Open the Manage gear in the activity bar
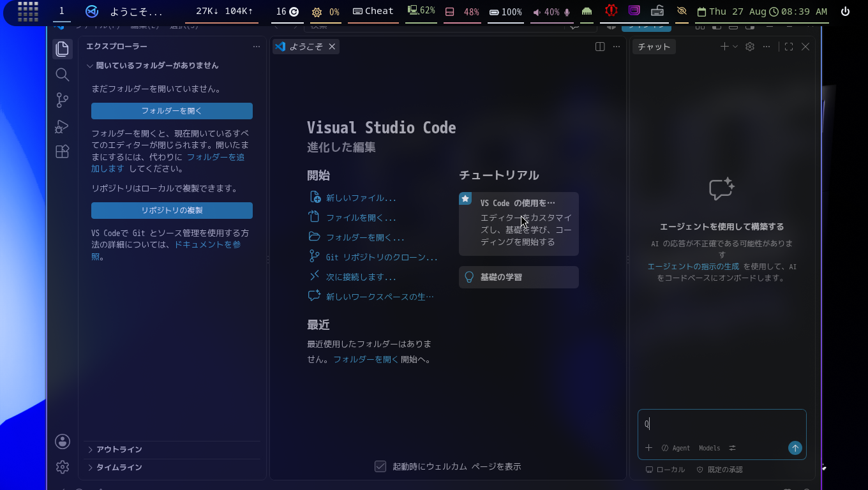The width and height of the screenshot is (868, 490). tap(62, 467)
